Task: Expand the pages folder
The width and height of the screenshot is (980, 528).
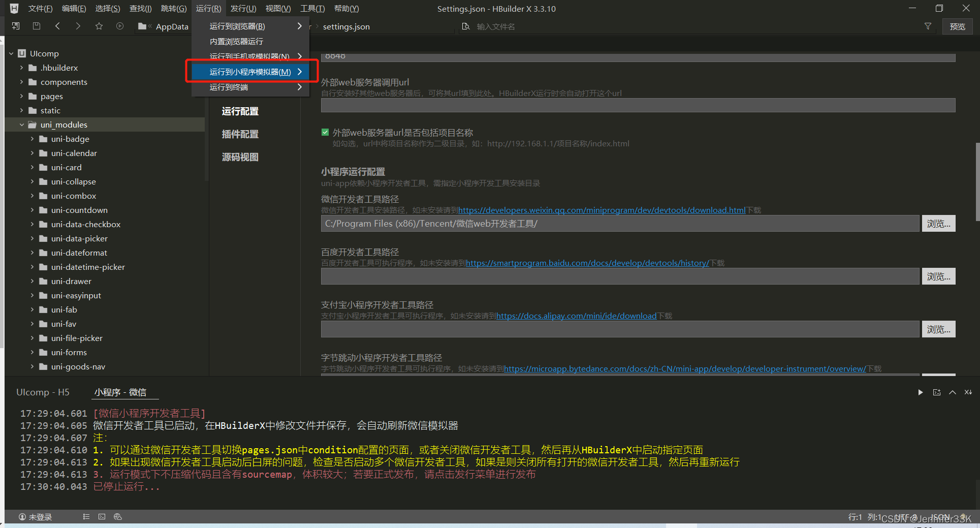Action: pyautogui.click(x=21, y=96)
